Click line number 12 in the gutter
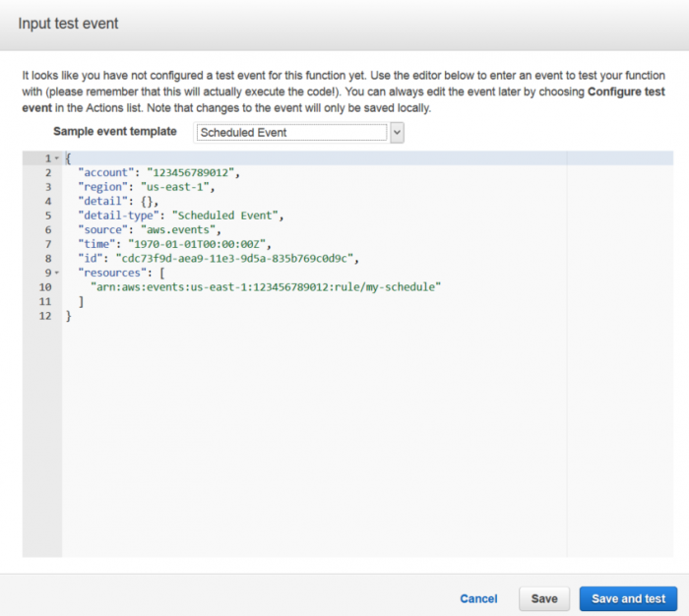Viewport: 689px width, 616px height. [x=45, y=316]
